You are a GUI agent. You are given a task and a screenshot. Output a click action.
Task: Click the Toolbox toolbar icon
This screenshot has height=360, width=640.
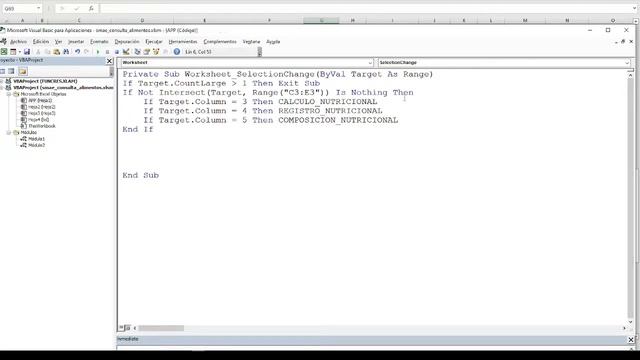tap(165, 52)
